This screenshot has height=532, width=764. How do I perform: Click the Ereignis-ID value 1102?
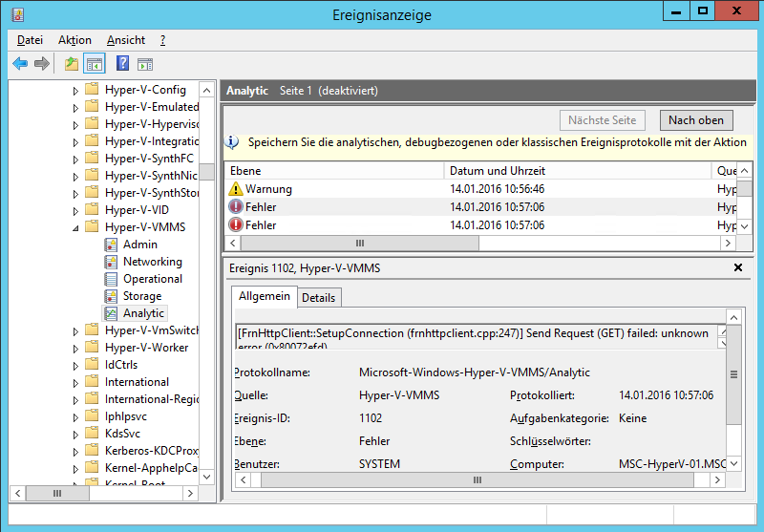pos(371,418)
